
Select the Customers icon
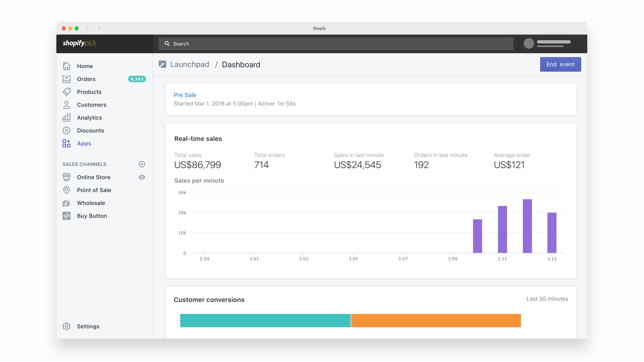pos(66,105)
